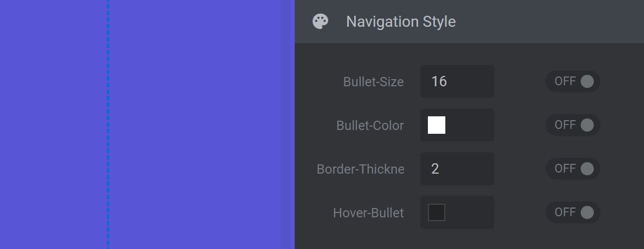This screenshot has width=644, height=249.
Task: Click the truncated Border-Thickne label
Action: (360, 169)
